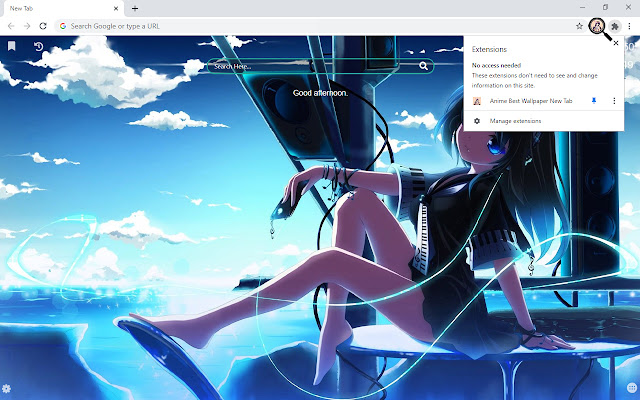Viewport: 640px width, 400px height.
Task: Click the Good afternoon greeting text
Action: coord(320,93)
